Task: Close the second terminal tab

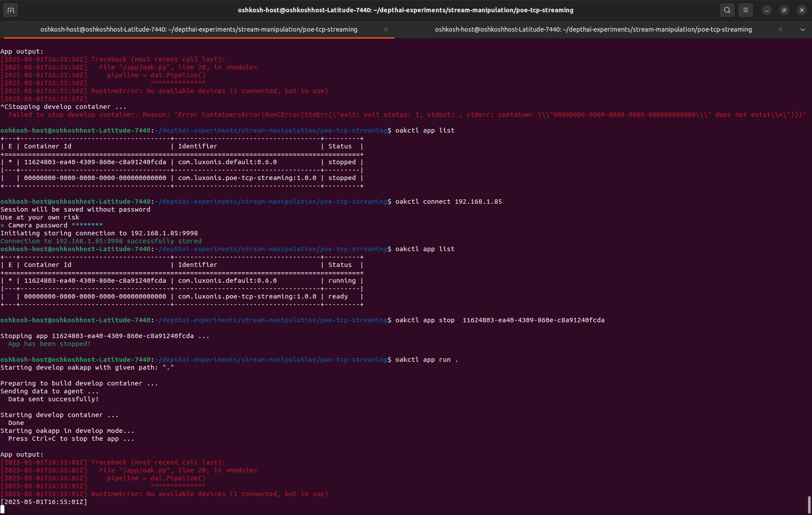Action: point(780,29)
